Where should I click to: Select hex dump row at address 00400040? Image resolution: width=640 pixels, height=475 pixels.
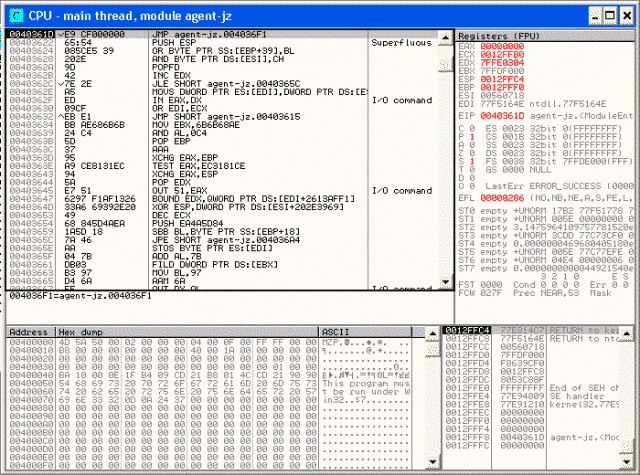[x=209, y=375]
